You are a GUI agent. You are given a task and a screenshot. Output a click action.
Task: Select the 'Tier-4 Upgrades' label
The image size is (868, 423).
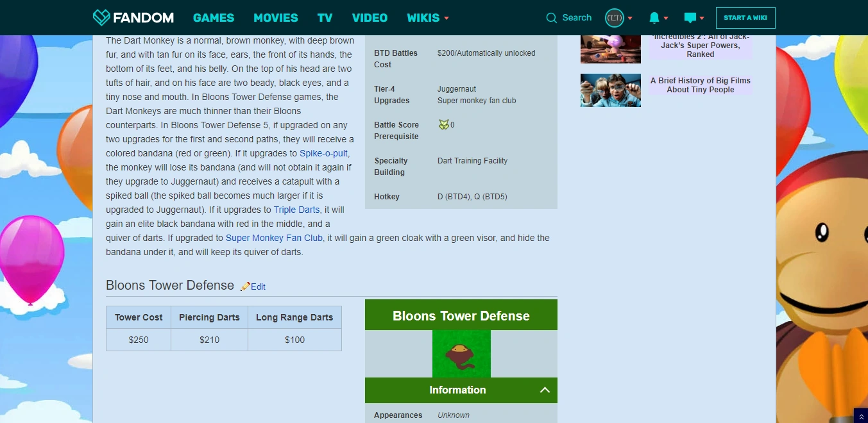[x=392, y=95]
